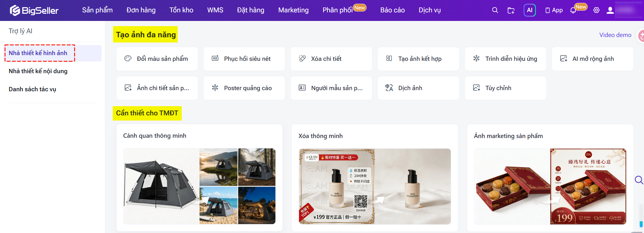Open the settings gear icon

click(597, 10)
